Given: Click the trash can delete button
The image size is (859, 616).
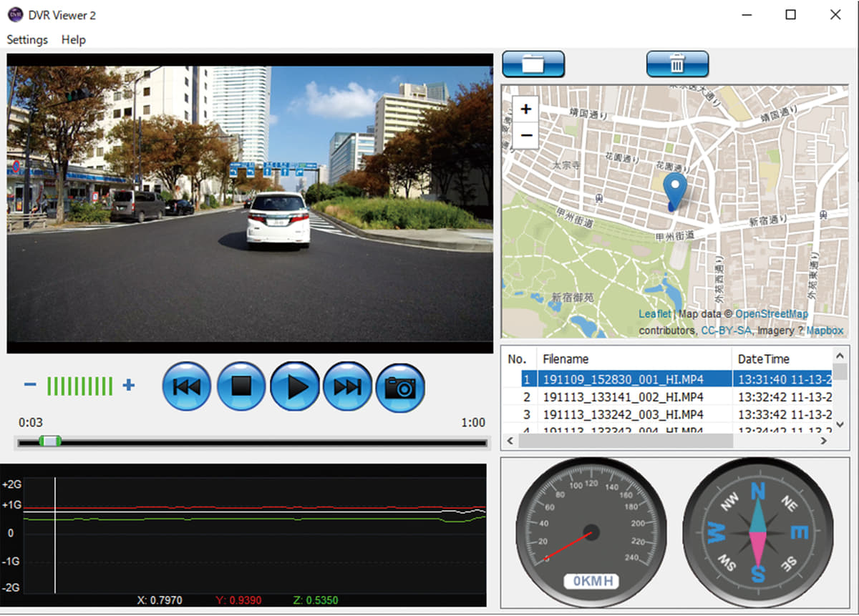Looking at the screenshot, I should pyautogui.click(x=677, y=64).
